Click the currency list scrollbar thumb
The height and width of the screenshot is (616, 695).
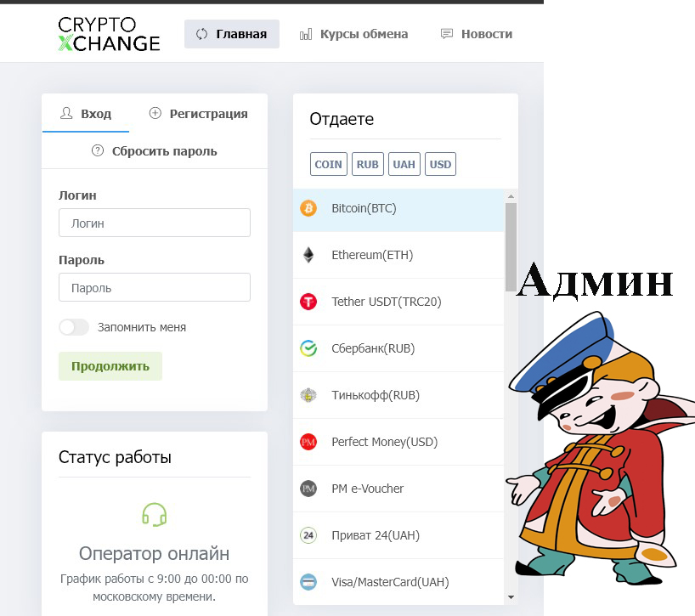pos(511,247)
